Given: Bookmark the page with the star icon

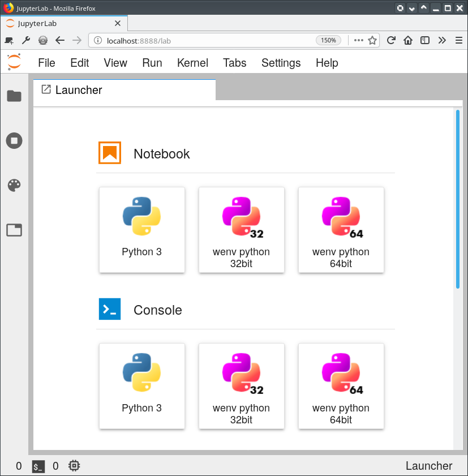Looking at the screenshot, I should point(372,41).
